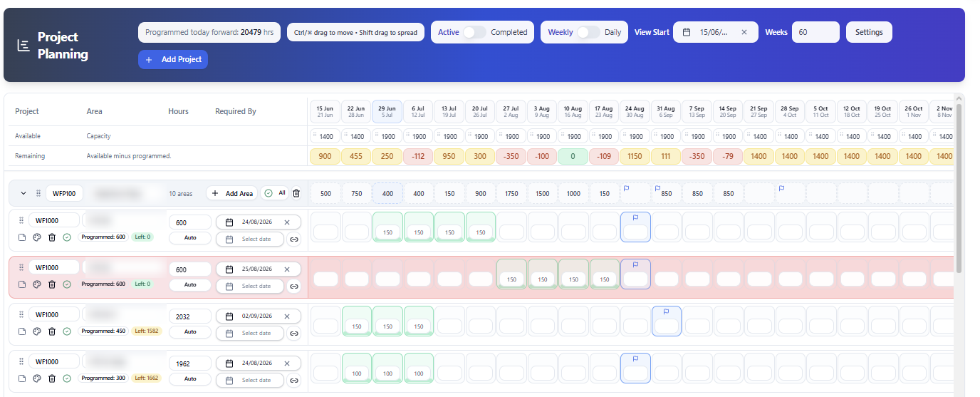This screenshot has width=980, height=397.
Task: Toggle complete check on 1962 hours row
Action: (x=67, y=378)
